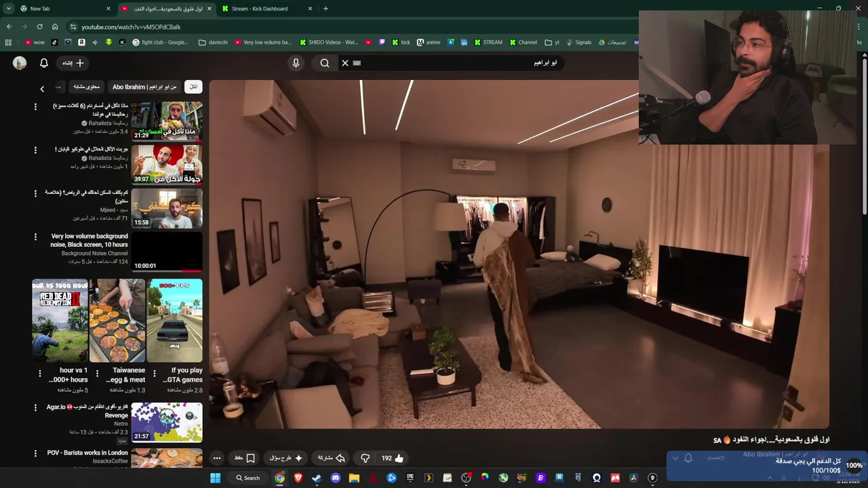Open the davinchi bookmarks folder

[x=213, y=42]
